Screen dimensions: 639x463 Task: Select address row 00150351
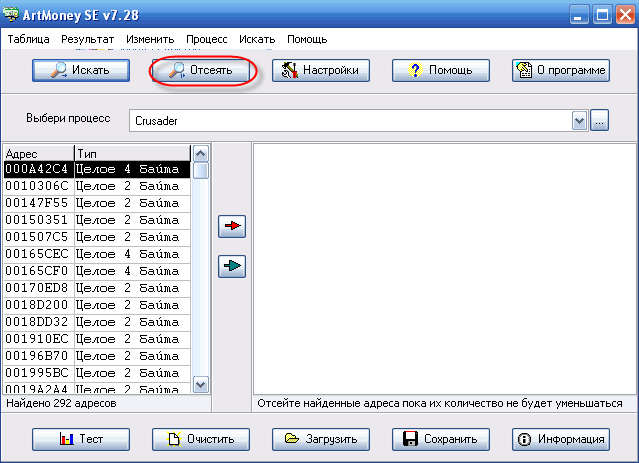(97, 220)
